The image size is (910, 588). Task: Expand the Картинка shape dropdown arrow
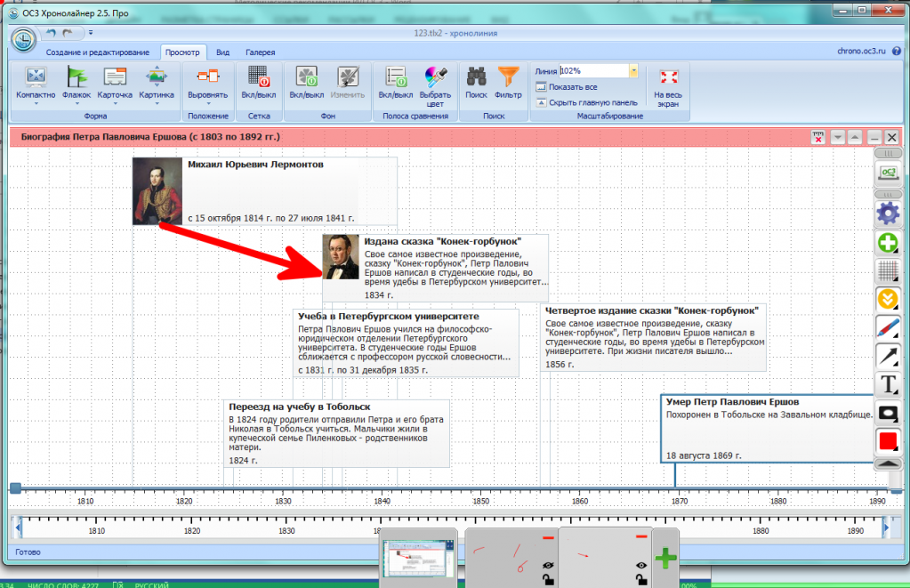click(157, 104)
